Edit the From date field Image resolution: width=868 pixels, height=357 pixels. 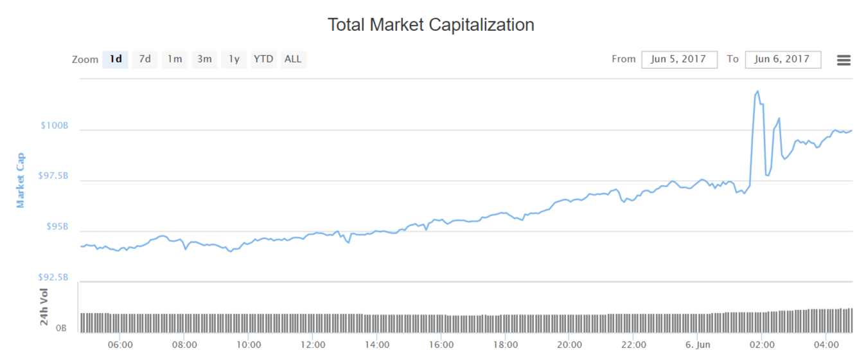679,59
